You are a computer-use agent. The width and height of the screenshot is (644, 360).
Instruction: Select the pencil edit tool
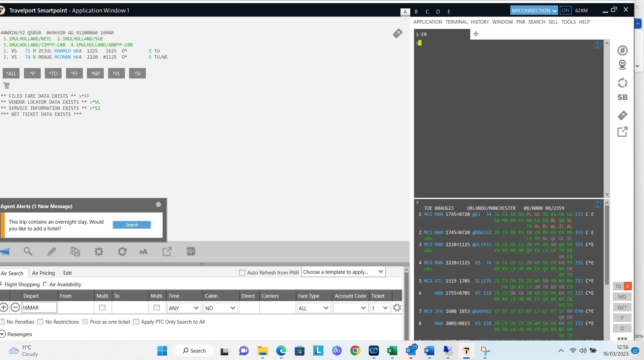click(x=52, y=252)
